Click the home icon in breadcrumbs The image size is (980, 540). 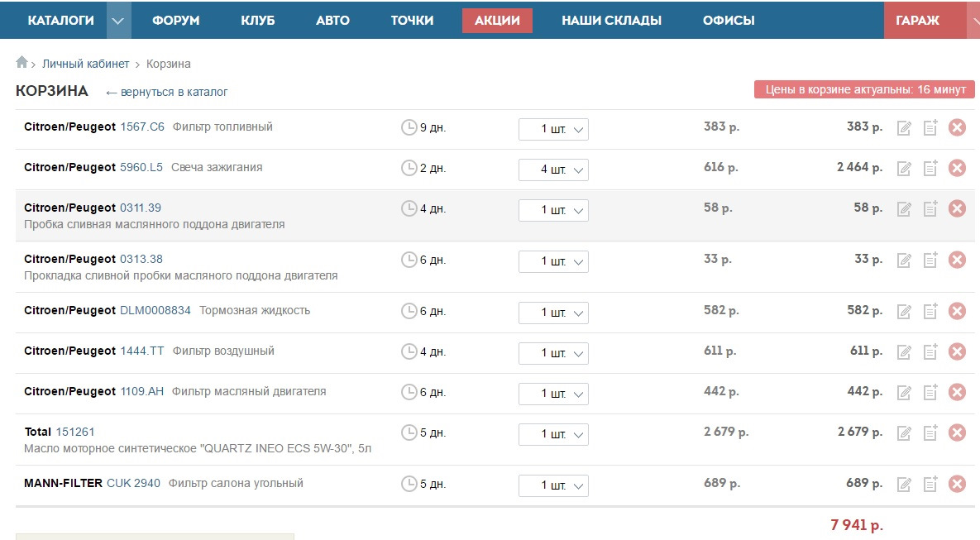(22, 63)
